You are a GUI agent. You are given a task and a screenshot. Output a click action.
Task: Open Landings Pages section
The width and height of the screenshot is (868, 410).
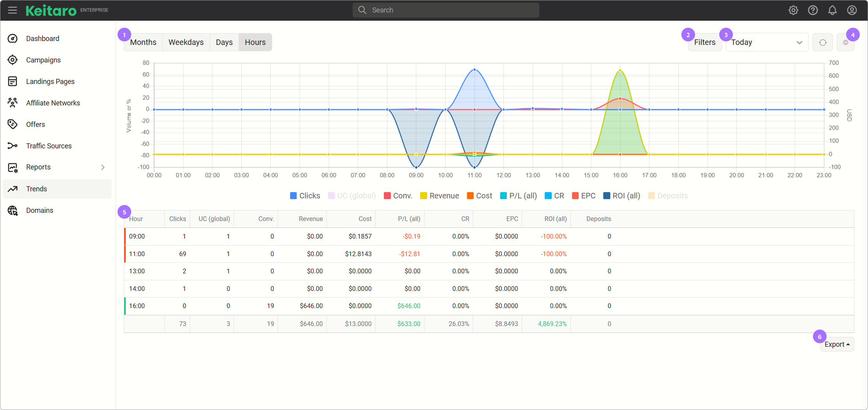[50, 81]
